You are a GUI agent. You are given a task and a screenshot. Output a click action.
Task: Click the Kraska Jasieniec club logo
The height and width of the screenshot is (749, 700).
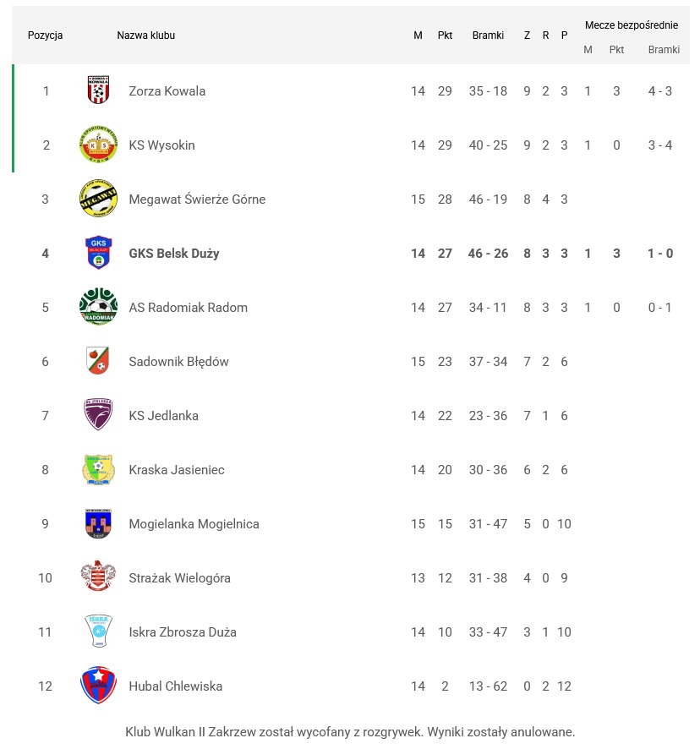(x=99, y=469)
